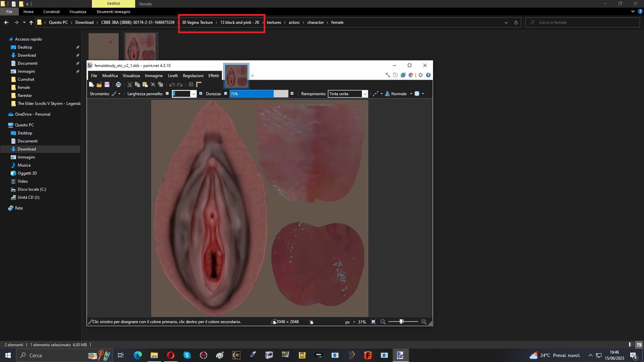Toggle the Tools window hammer icon

[x=387, y=75]
